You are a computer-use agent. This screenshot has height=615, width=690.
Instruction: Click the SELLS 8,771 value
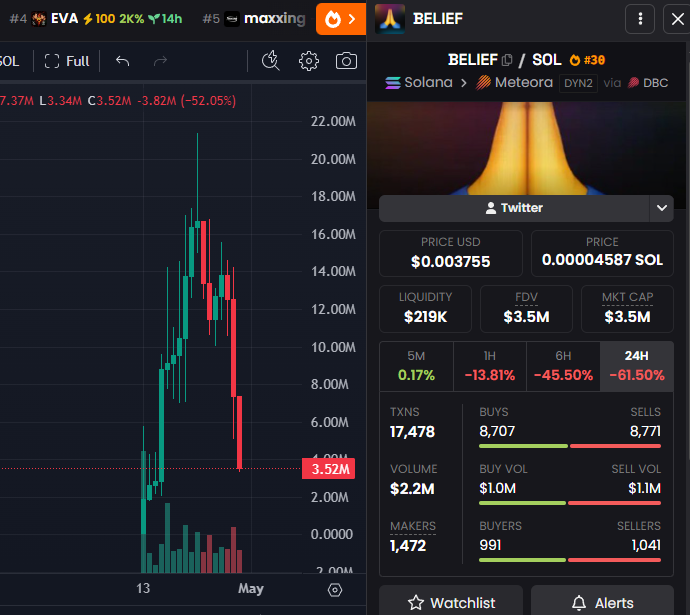(645, 431)
